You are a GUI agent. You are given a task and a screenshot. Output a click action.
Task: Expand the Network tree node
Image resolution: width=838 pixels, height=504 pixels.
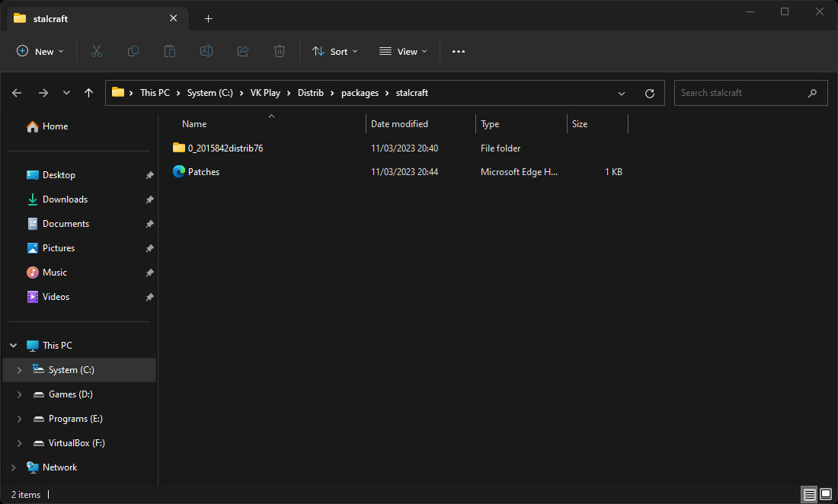pyautogui.click(x=14, y=467)
